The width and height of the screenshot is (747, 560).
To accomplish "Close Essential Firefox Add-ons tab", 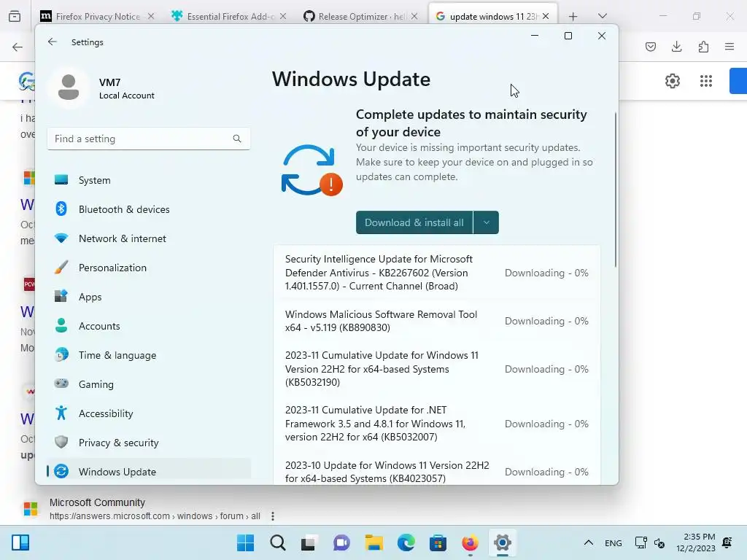I will coord(283,17).
